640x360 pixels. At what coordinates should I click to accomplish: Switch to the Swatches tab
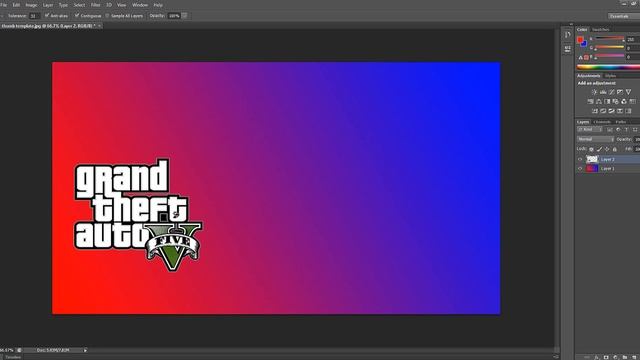(600, 30)
